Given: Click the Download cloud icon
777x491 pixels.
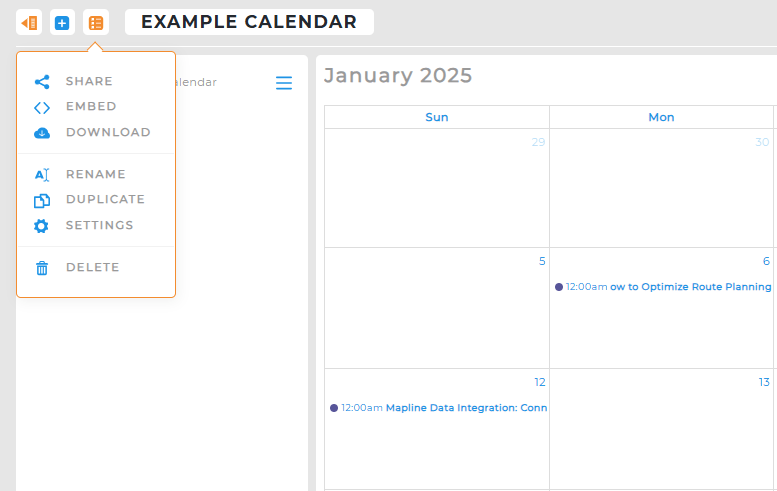Looking at the screenshot, I should tap(42, 133).
